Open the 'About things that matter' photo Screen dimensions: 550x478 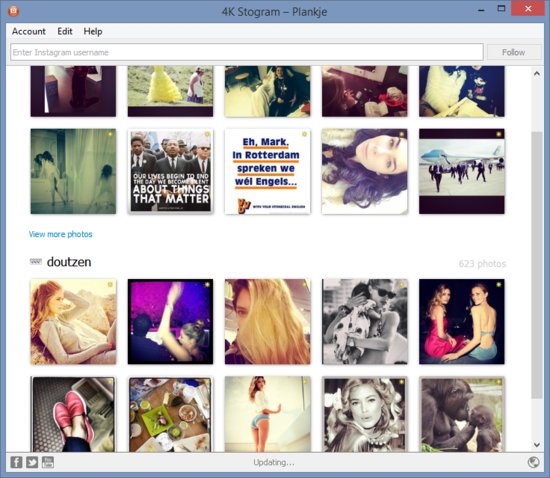click(170, 171)
